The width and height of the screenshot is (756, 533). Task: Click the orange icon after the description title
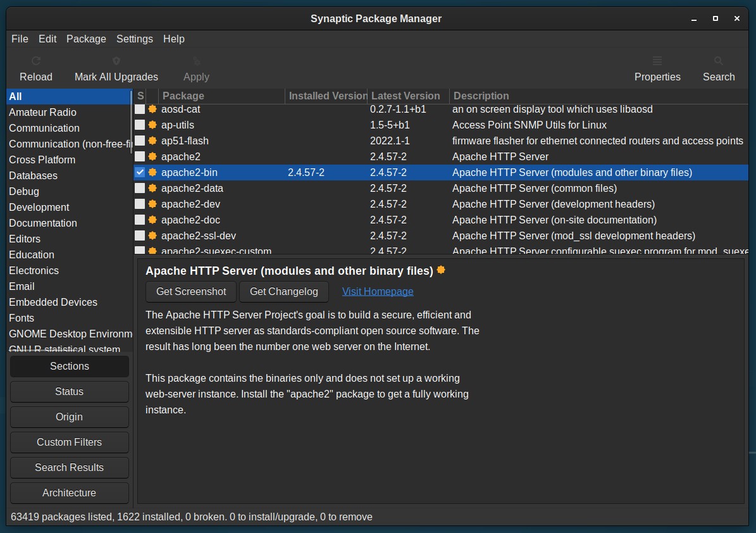point(441,270)
